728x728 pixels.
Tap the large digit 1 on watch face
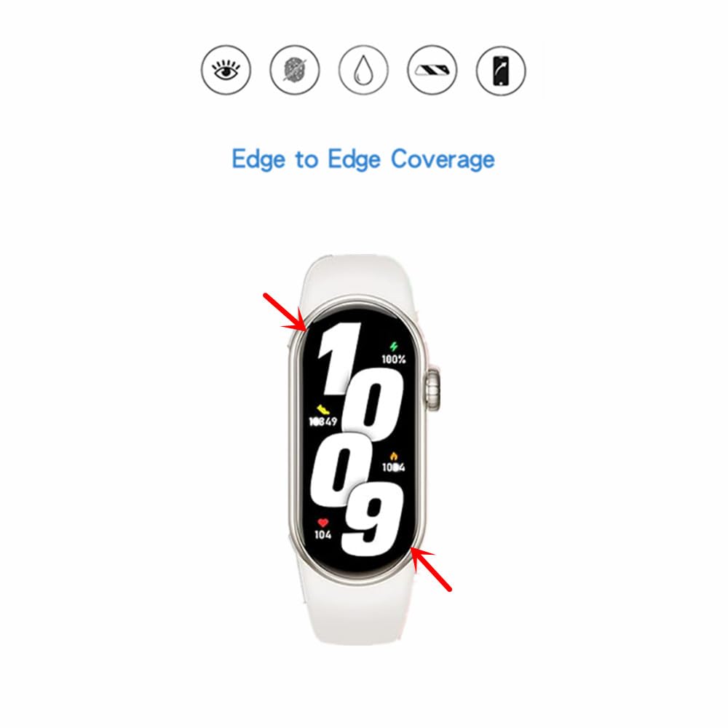click(x=339, y=357)
